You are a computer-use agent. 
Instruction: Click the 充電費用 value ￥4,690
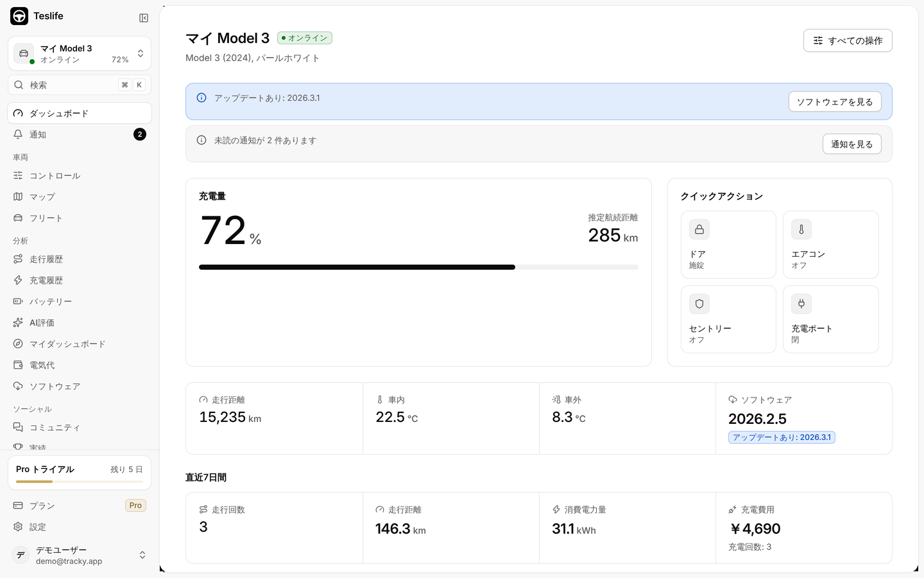click(x=755, y=529)
